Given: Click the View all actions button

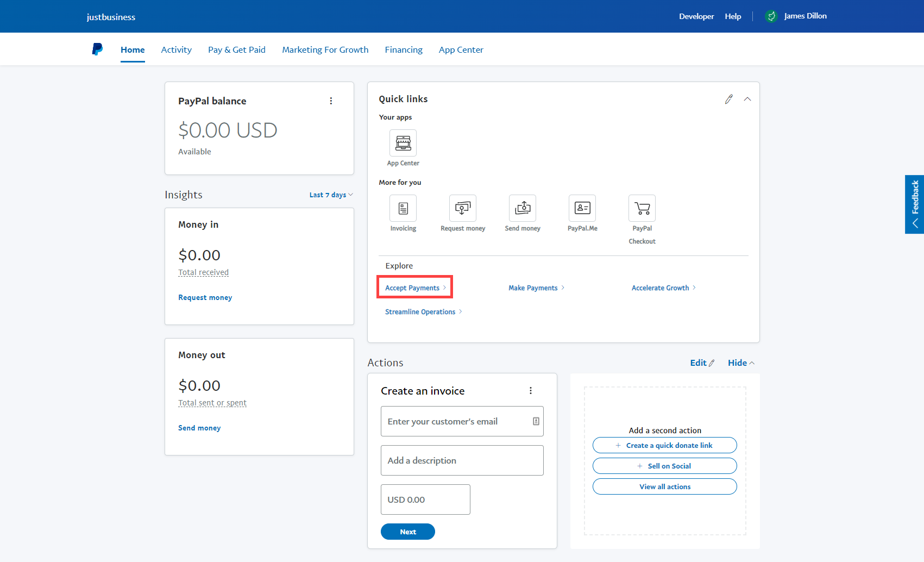Looking at the screenshot, I should click(665, 486).
